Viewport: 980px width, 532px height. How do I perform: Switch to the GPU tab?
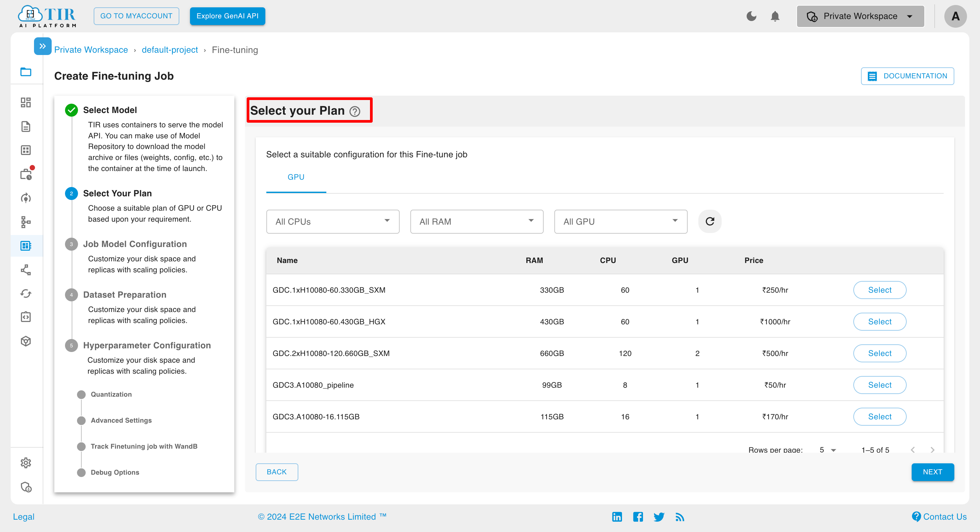tap(296, 177)
